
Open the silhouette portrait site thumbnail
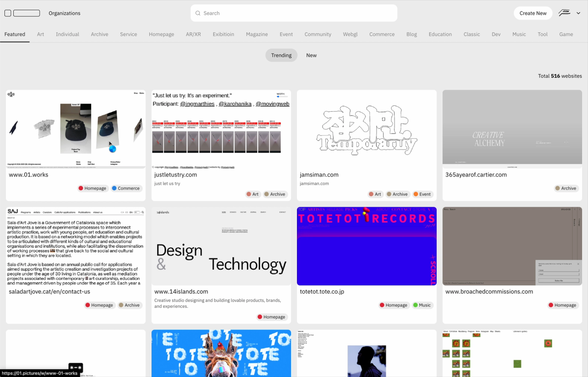point(367,353)
